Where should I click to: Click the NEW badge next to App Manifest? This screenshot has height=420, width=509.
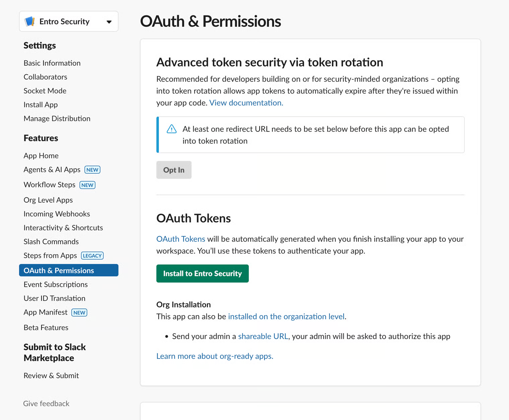coord(79,313)
